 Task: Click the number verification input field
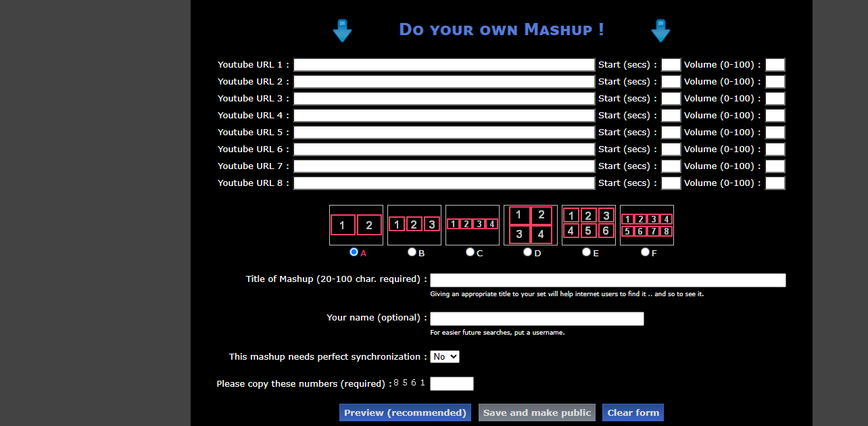(451, 383)
